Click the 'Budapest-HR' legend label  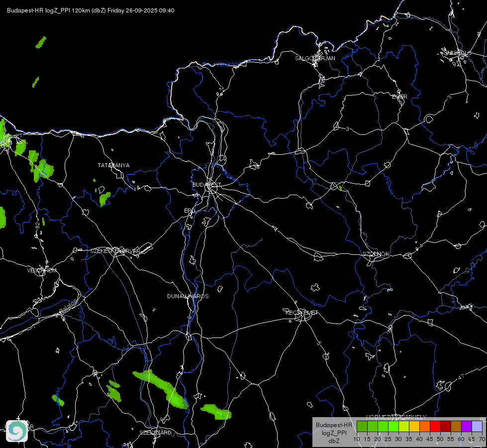[334, 425]
